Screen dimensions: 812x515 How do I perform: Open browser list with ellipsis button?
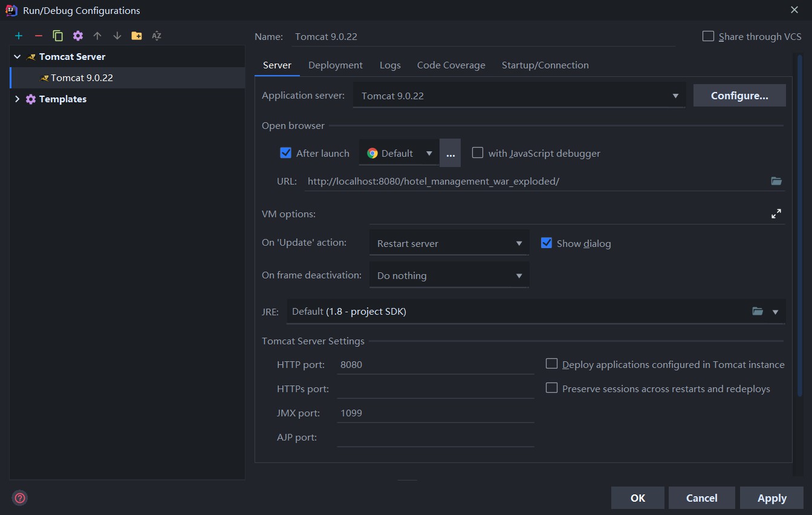pos(450,153)
